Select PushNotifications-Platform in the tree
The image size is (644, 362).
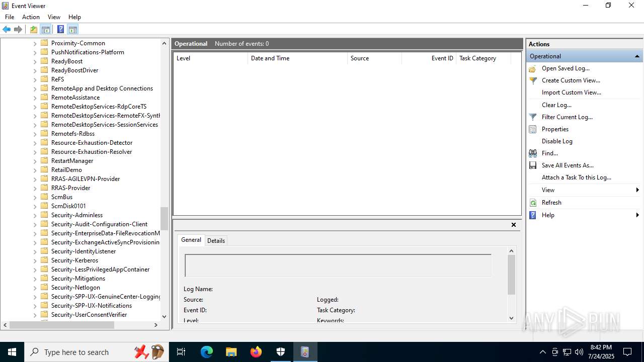coord(88,52)
